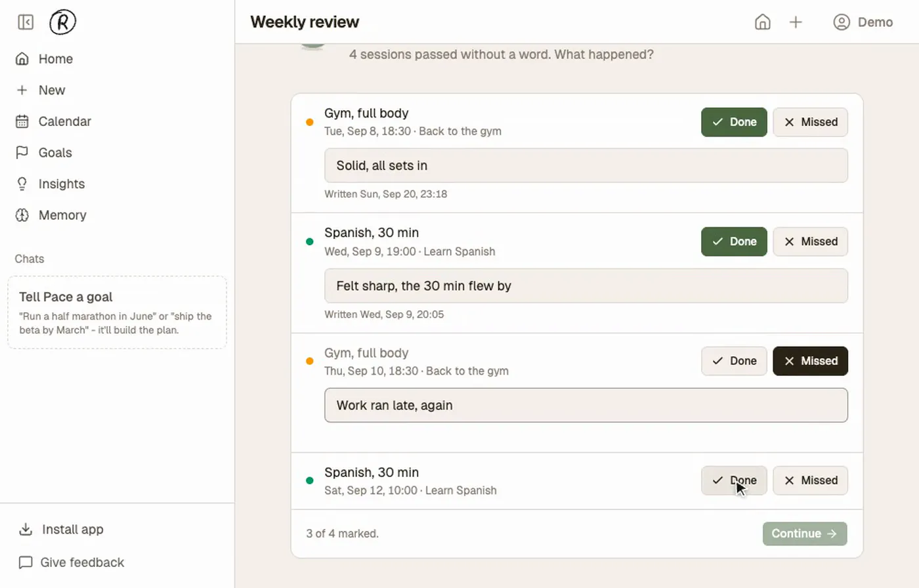Mark Wed Sep 9 Spanish as Missed
The image size is (919, 588).
(810, 241)
